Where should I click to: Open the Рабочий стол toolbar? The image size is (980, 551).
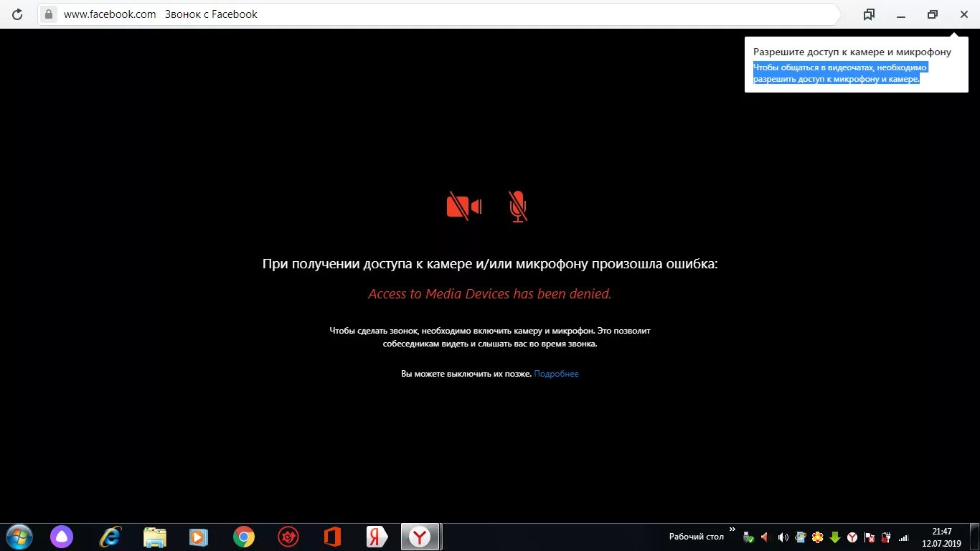(697, 537)
